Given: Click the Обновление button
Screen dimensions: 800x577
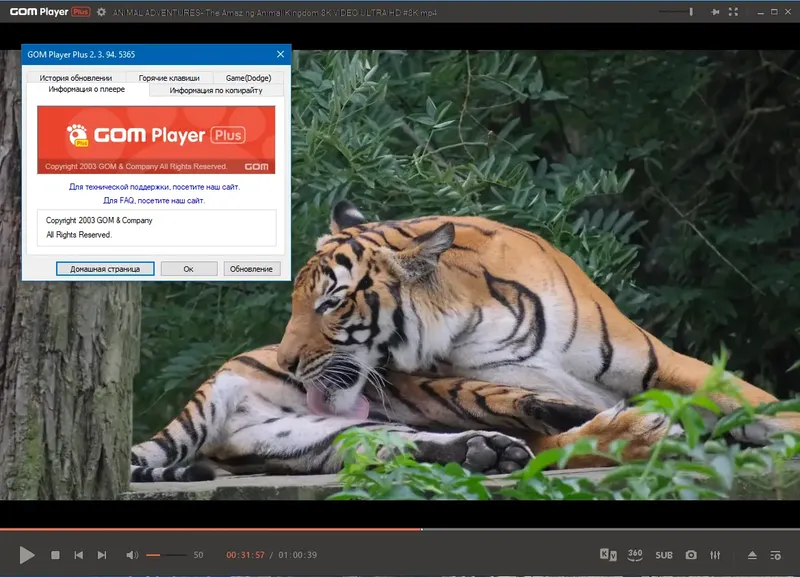Looking at the screenshot, I should pyautogui.click(x=252, y=269).
